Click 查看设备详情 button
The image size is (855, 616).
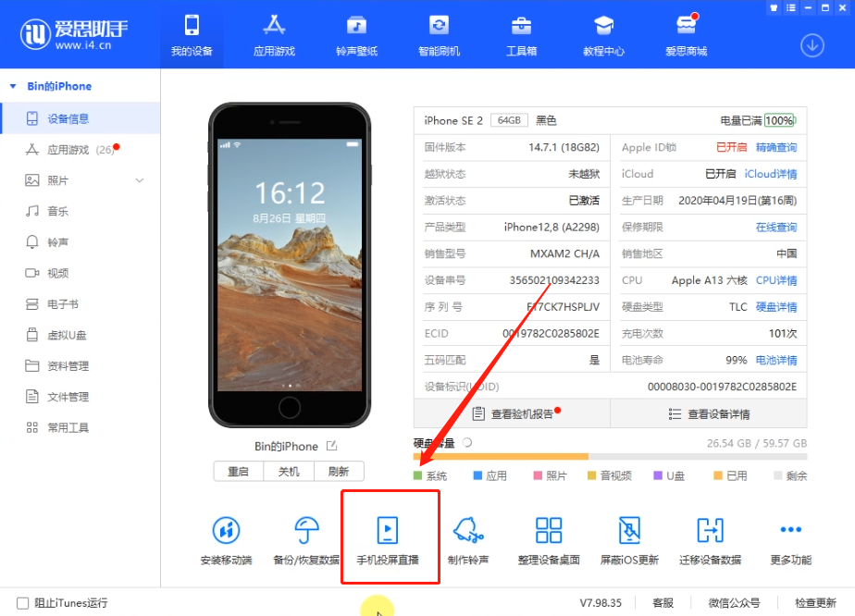coord(708,413)
